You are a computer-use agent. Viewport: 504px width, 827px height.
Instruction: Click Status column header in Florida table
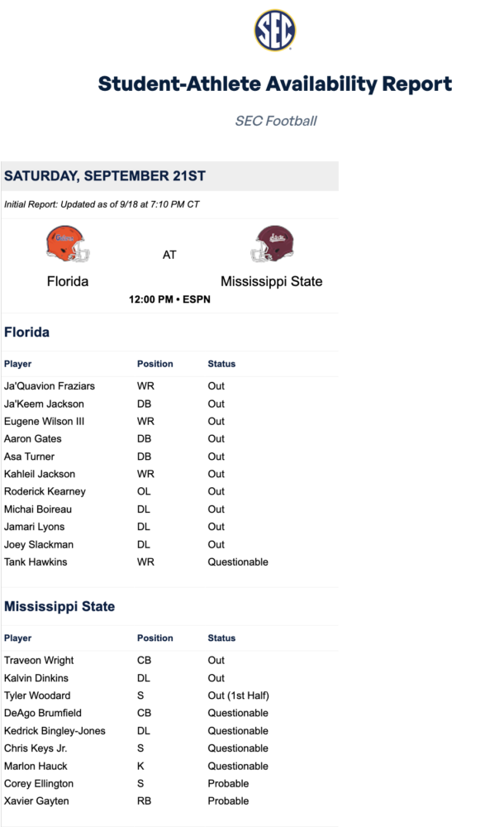coord(221,364)
